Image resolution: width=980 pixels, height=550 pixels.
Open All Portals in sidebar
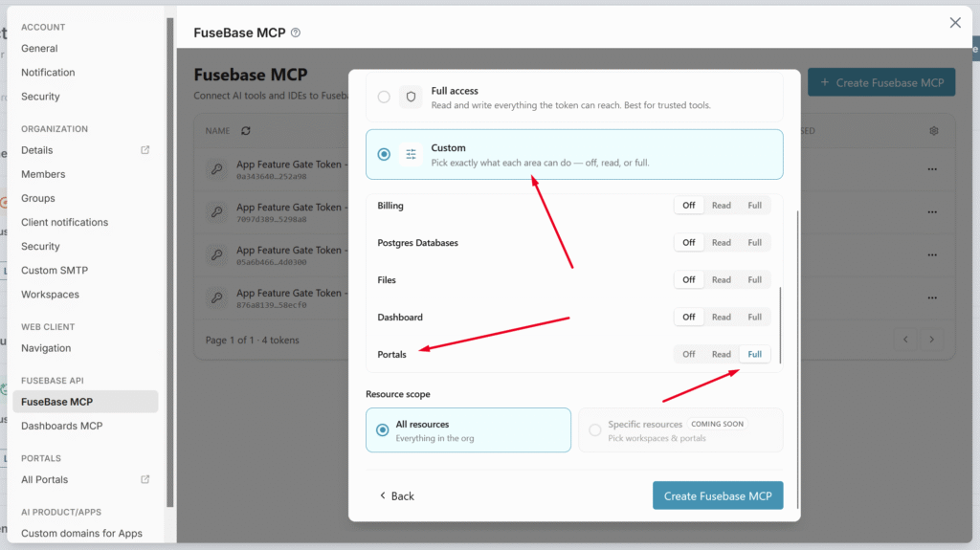coord(44,479)
